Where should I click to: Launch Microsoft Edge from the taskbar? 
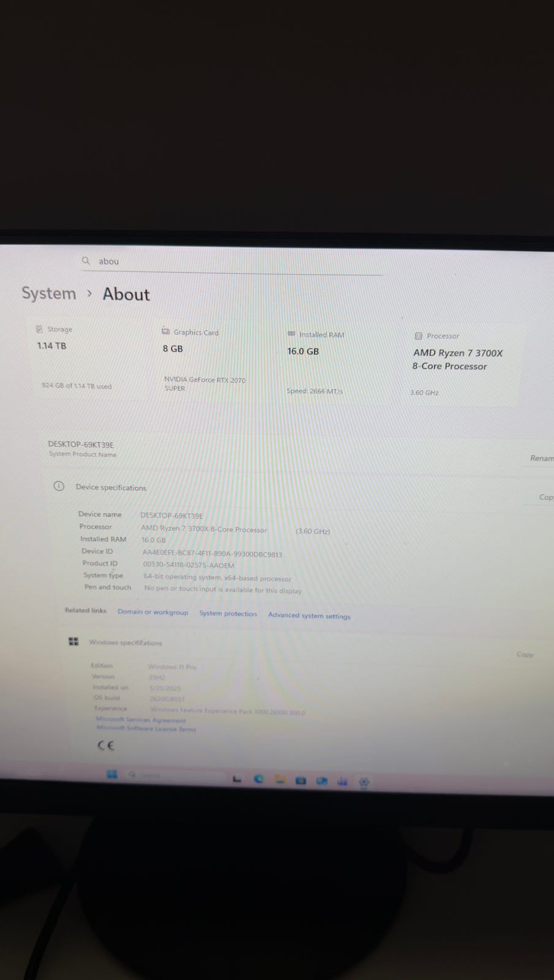click(x=259, y=779)
